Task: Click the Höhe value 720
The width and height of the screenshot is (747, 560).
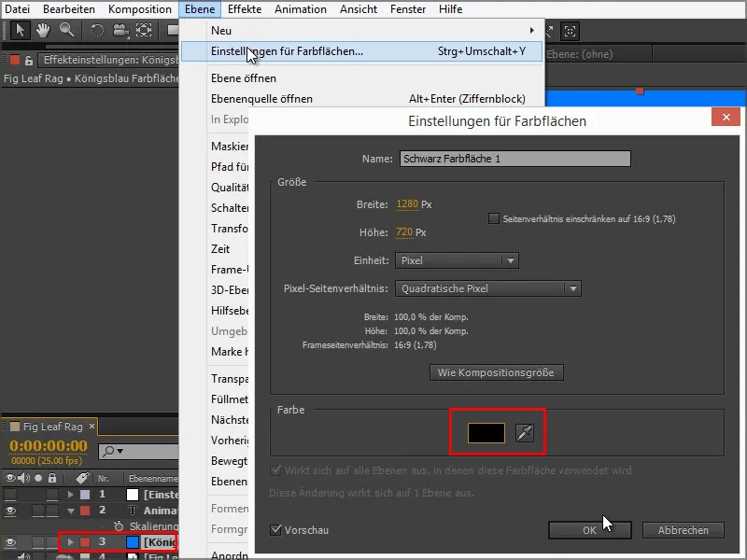Action: click(404, 232)
